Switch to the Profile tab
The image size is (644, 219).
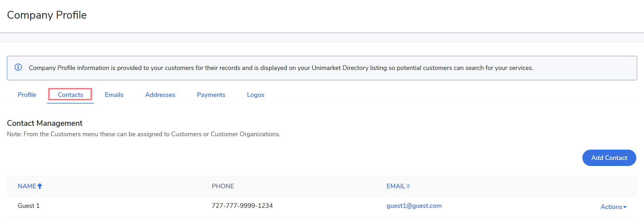tap(27, 95)
